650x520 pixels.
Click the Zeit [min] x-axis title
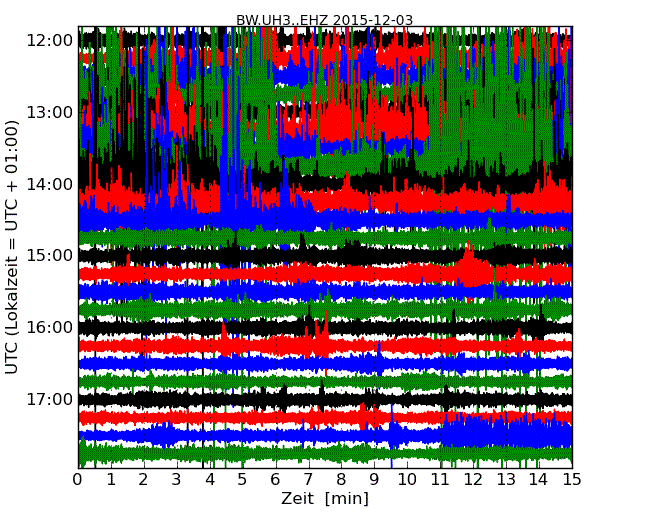(325, 498)
